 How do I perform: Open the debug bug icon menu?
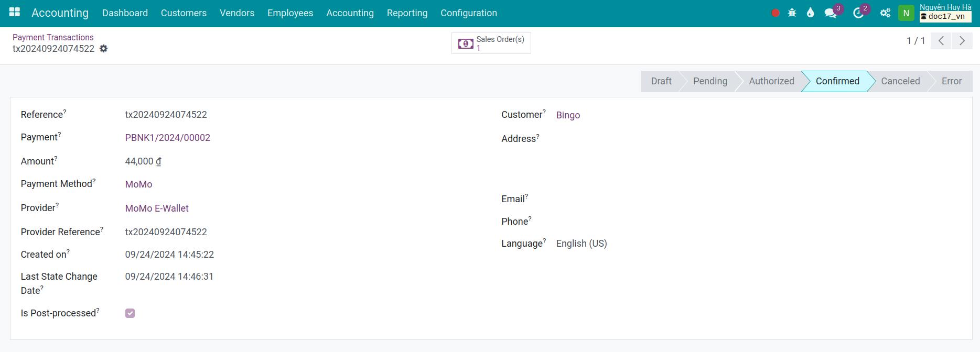tap(792, 13)
